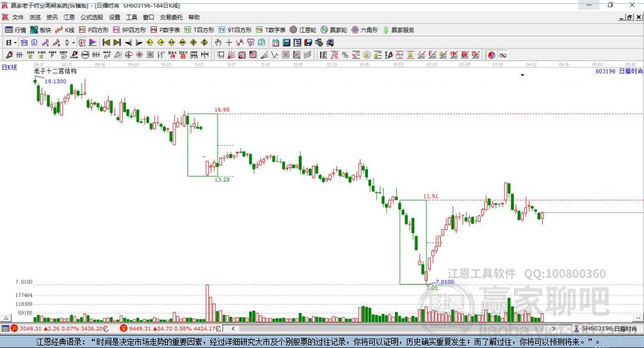Click the 16.95 resistance price label

(x=222, y=109)
